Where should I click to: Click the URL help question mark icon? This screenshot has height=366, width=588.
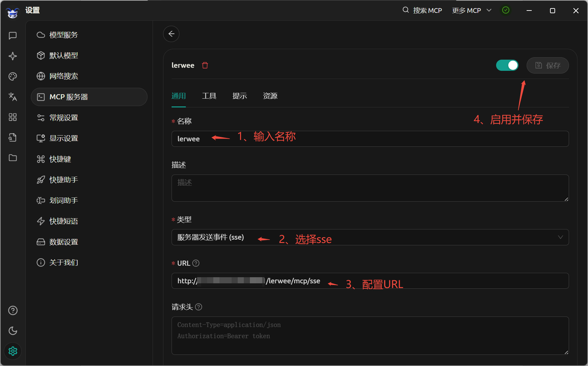196,263
